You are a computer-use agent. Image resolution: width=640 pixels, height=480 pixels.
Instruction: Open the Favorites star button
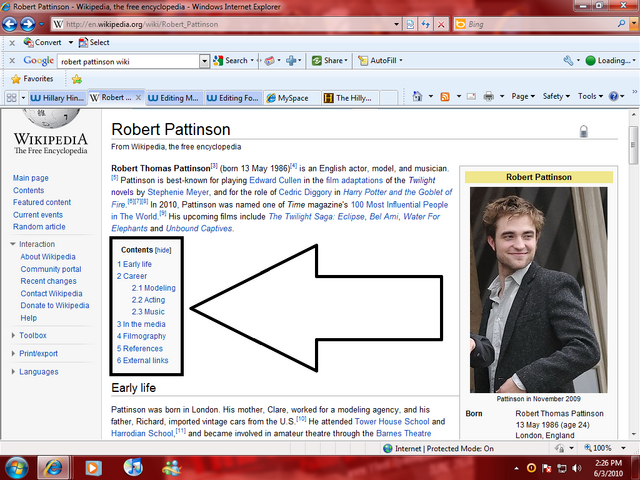[32, 79]
